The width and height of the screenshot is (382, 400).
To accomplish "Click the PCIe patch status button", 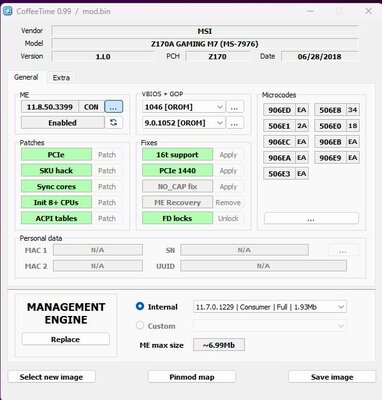I will (56, 155).
